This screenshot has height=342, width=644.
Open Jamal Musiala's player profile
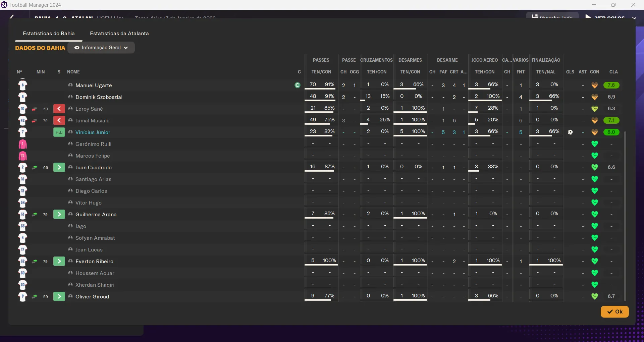click(93, 121)
